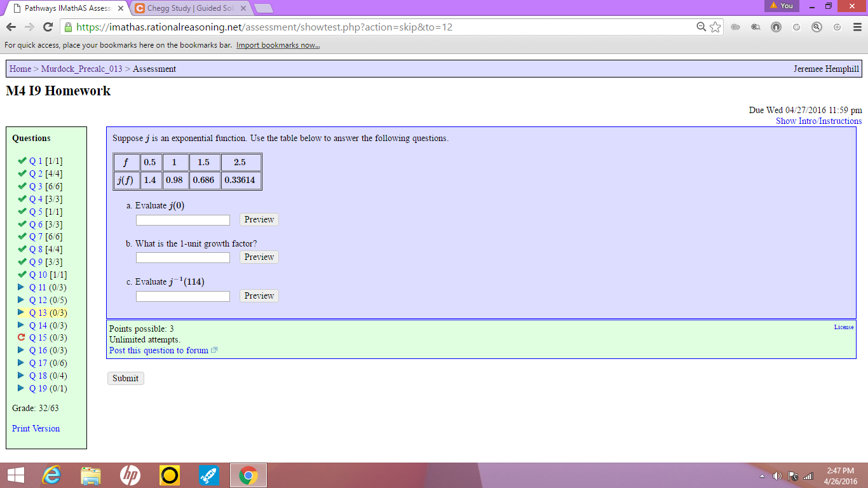Click Preview for part a
Screen dimensions: 868x488
tap(259, 219)
